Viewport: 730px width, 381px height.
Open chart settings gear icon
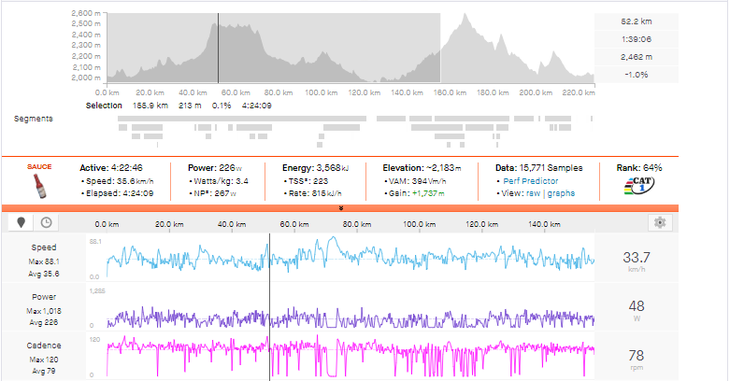[x=660, y=223]
